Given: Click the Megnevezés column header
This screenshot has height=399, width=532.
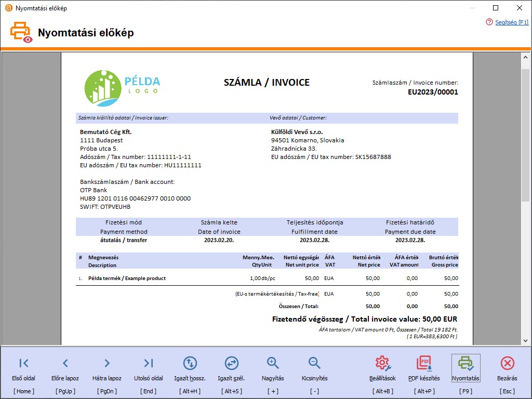Looking at the screenshot, I should [x=103, y=258].
